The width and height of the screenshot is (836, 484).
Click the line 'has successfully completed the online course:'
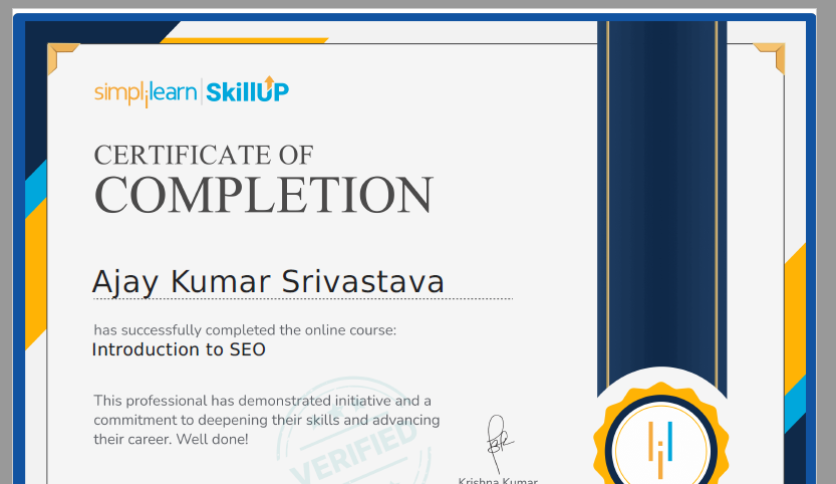point(245,330)
